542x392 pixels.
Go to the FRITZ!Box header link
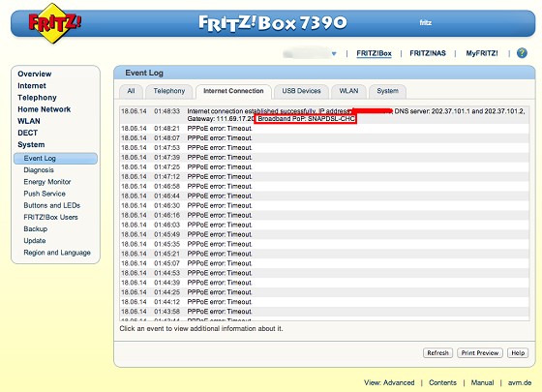click(374, 53)
